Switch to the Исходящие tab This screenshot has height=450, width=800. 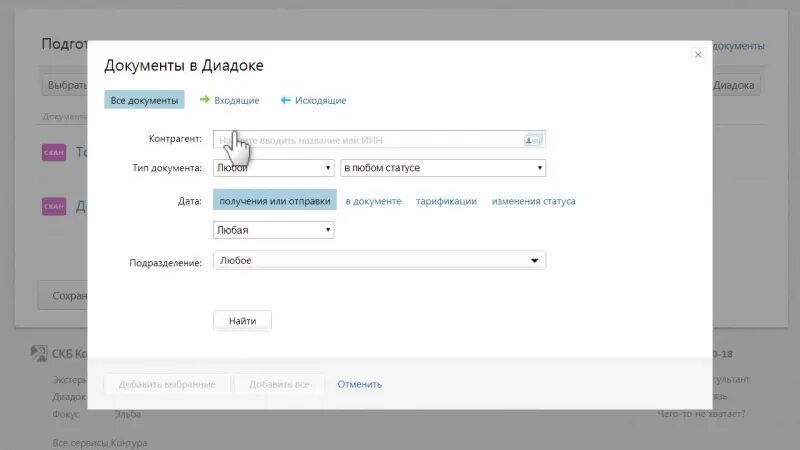point(320,101)
